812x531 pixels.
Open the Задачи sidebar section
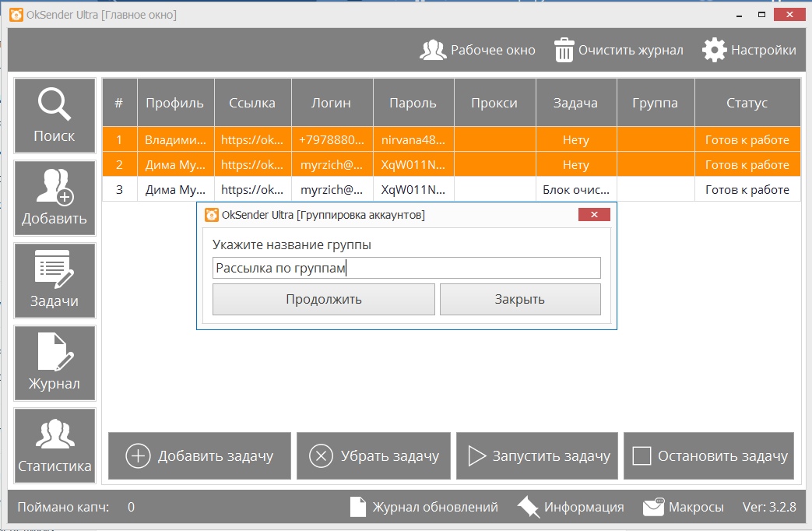click(54, 280)
